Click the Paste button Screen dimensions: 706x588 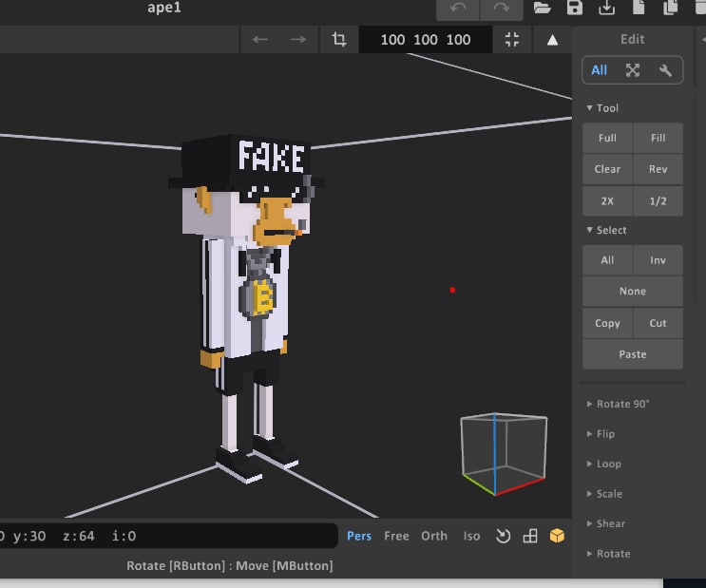[633, 354]
